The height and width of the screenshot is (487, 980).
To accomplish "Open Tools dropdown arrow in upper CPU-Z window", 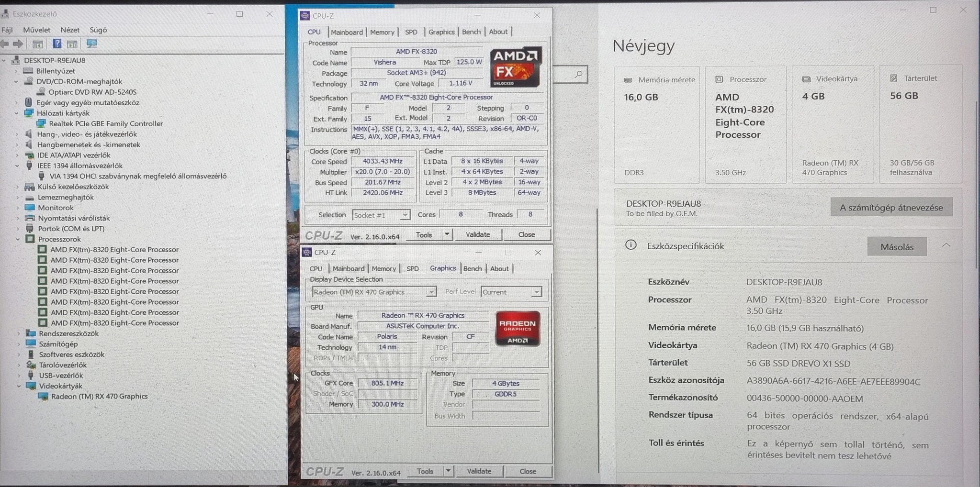I will pos(447,234).
